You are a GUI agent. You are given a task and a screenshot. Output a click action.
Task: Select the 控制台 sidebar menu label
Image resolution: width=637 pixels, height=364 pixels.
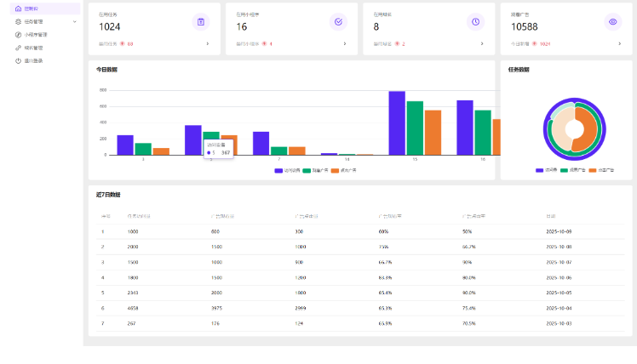click(x=32, y=9)
